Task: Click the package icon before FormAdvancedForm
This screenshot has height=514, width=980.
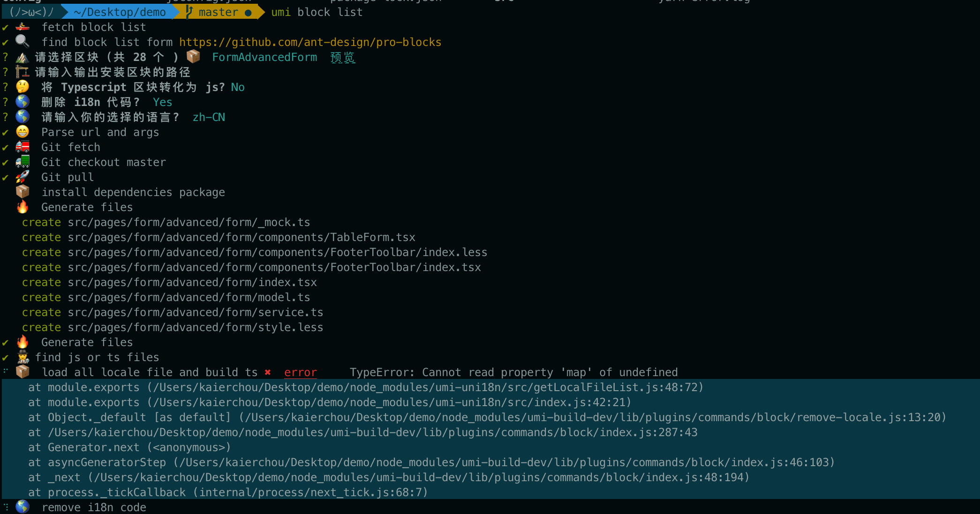Action: point(193,56)
